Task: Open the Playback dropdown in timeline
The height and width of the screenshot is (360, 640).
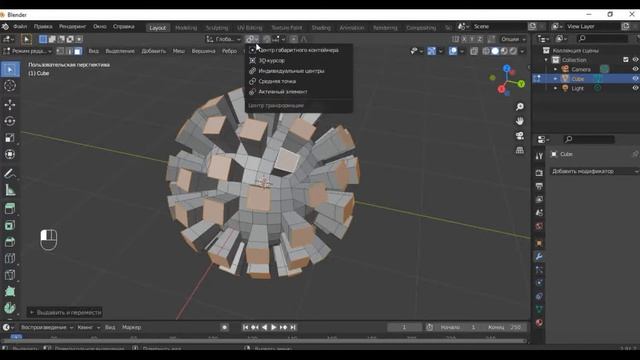Action: (47, 327)
